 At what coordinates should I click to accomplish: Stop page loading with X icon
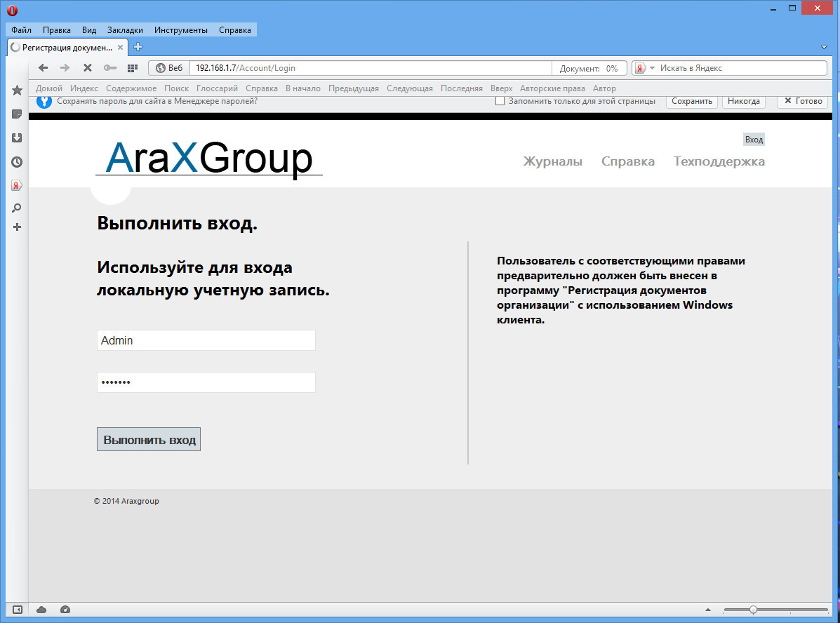click(x=87, y=68)
